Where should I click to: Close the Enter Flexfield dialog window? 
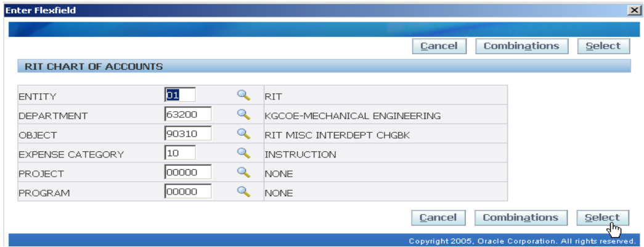click(634, 10)
